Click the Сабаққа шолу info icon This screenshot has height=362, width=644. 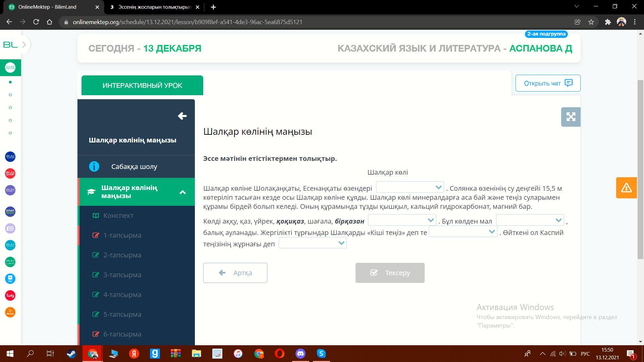click(94, 167)
